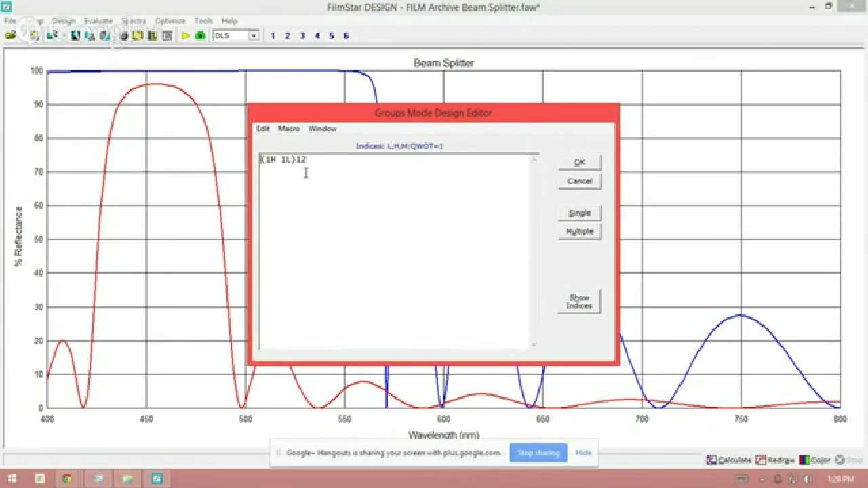Click the Stop sharing button

[x=538, y=453]
